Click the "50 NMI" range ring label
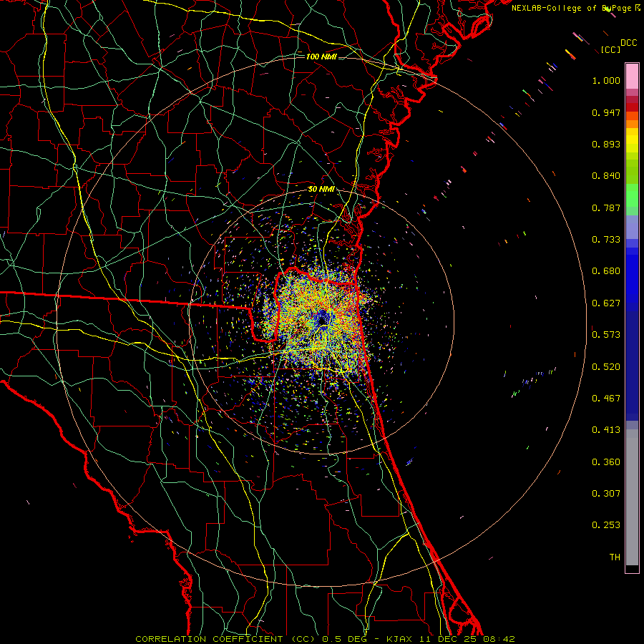 321,190
